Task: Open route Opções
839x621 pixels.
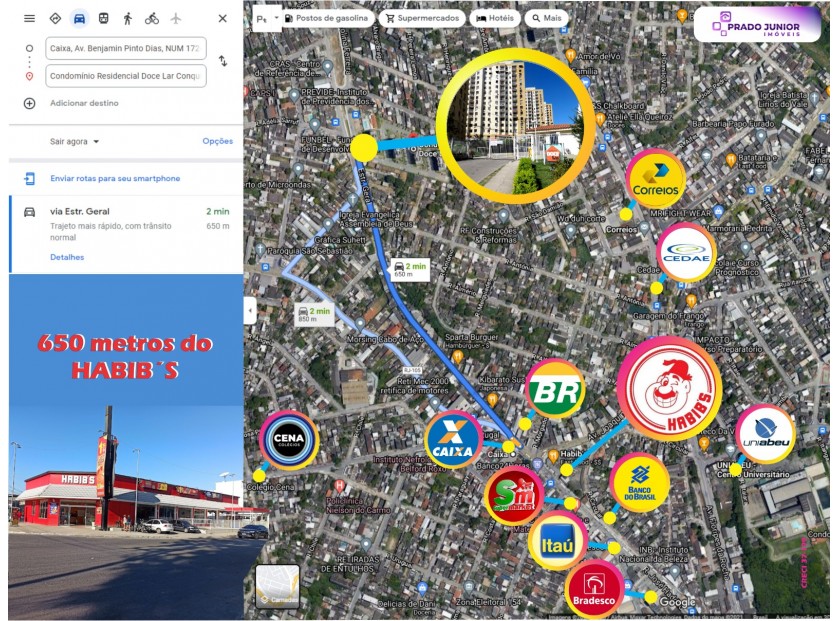Action: (x=218, y=141)
